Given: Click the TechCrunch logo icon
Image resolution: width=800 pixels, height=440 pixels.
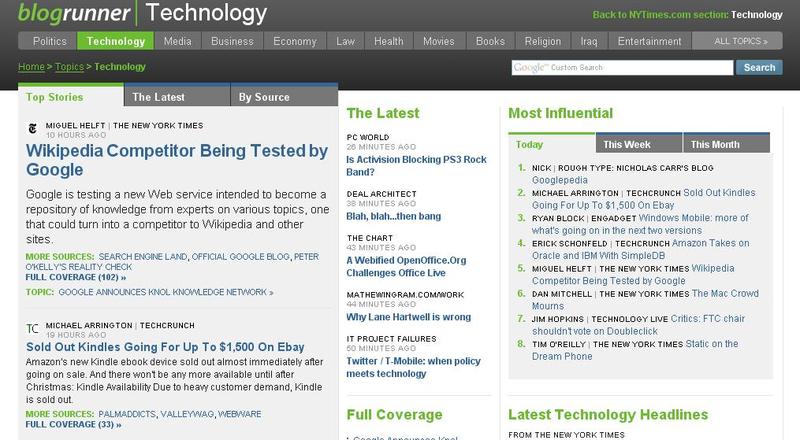Looking at the screenshot, I should click(33, 329).
